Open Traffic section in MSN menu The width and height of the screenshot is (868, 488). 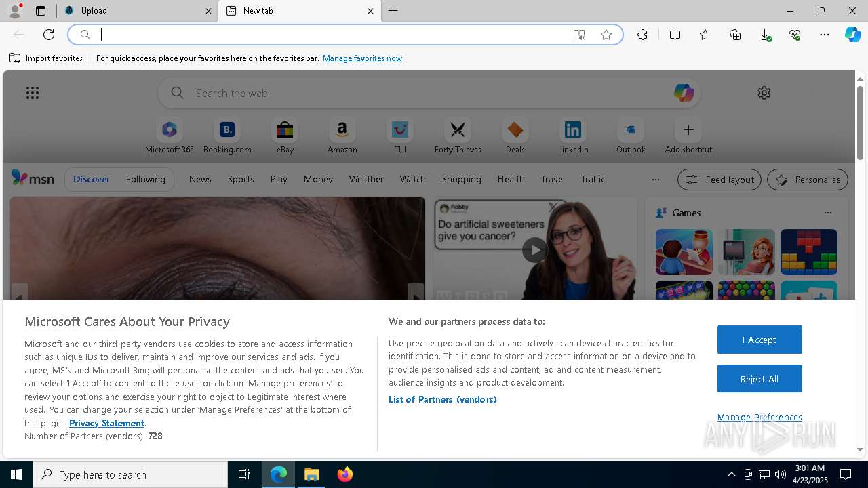[x=593, y=180]
